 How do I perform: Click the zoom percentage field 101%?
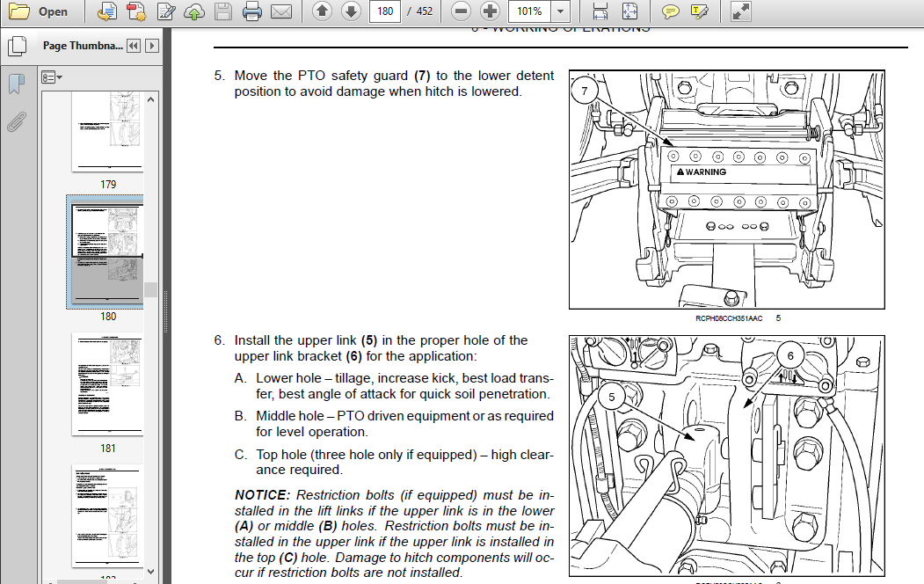(x=530, y=11)
